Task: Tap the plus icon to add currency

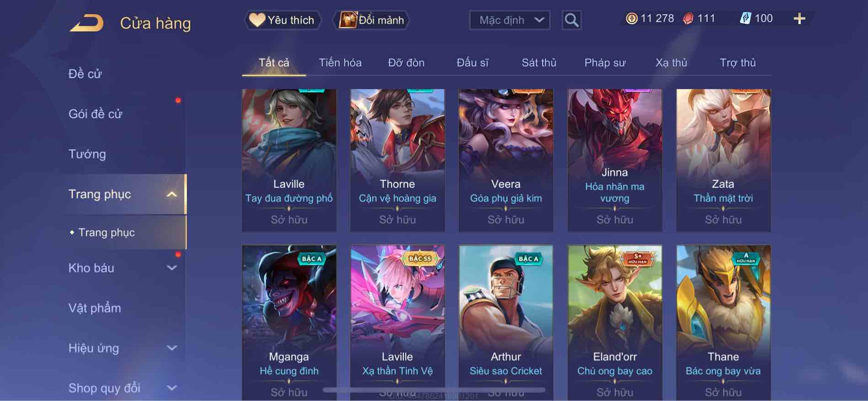Action: click(x=799, y=19)
